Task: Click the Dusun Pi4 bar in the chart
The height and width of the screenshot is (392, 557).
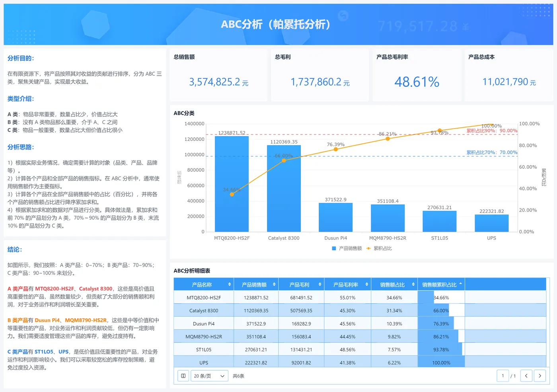Action: tap(336, 217)
